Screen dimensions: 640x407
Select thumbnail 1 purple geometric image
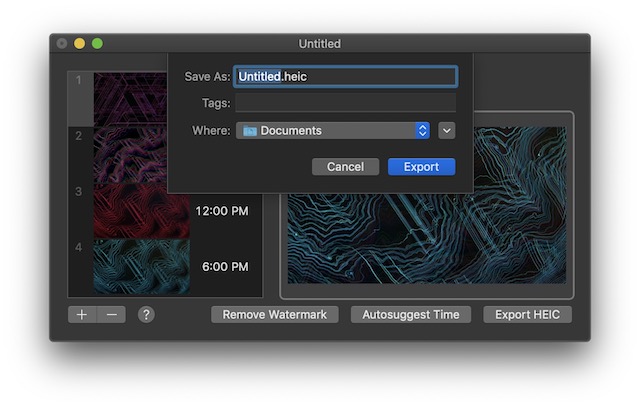tap(131, 99)
